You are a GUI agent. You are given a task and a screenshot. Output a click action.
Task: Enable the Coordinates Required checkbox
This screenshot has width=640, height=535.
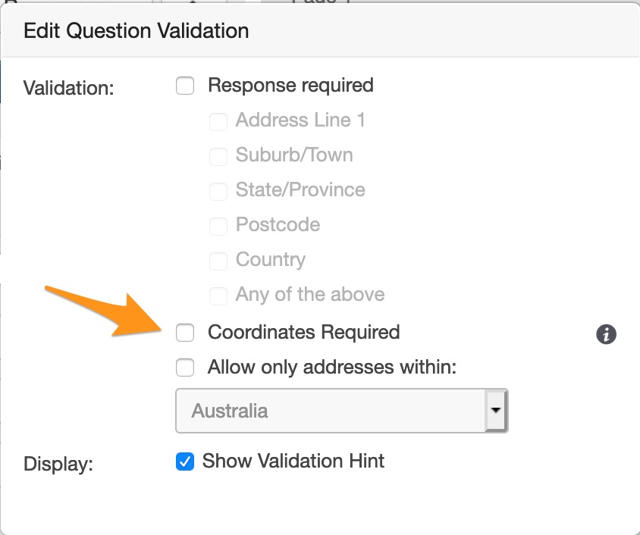[x=185, y=333]
